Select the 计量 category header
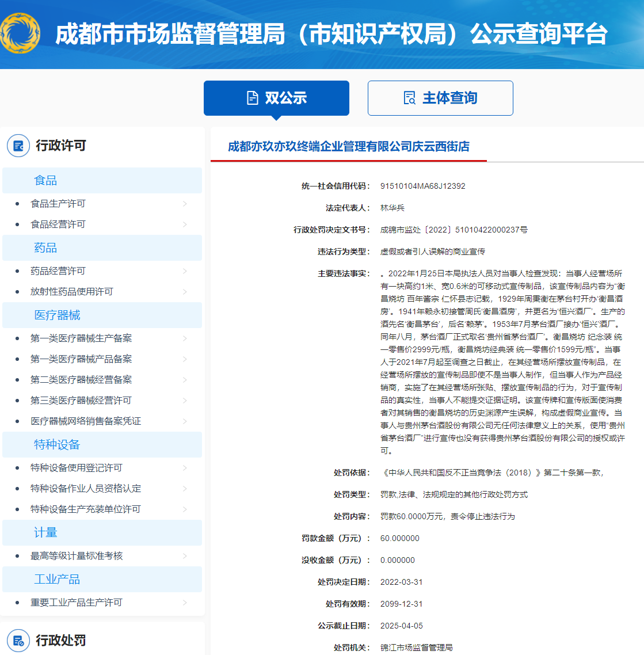Viewport: 644px width, 655px height. pos(102,532)
